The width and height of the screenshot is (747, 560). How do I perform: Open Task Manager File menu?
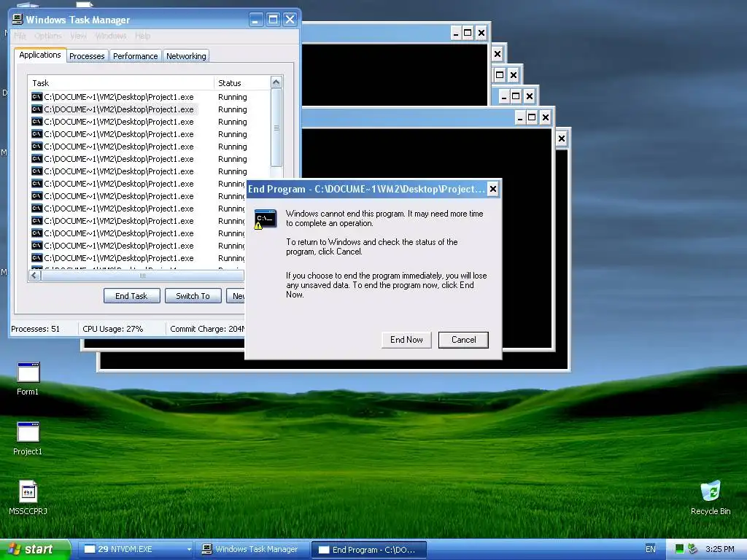[20, 36]
